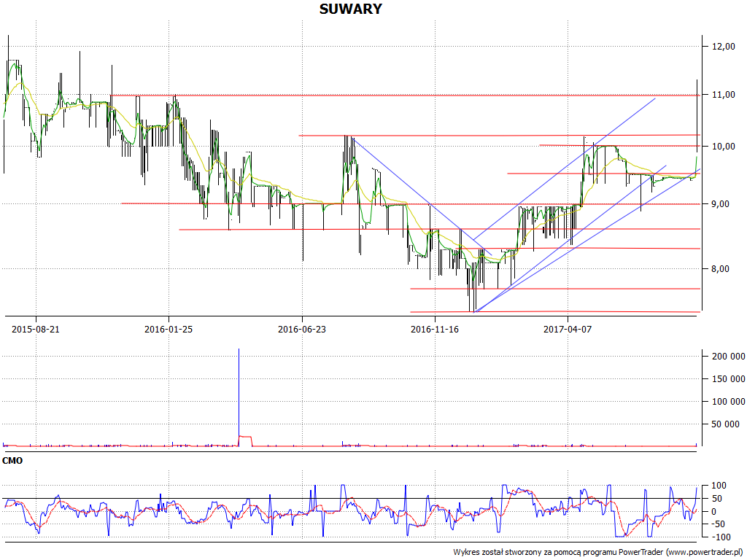Select the 100 000 volume axis label
Screen dimensions: 747x560
728,402
